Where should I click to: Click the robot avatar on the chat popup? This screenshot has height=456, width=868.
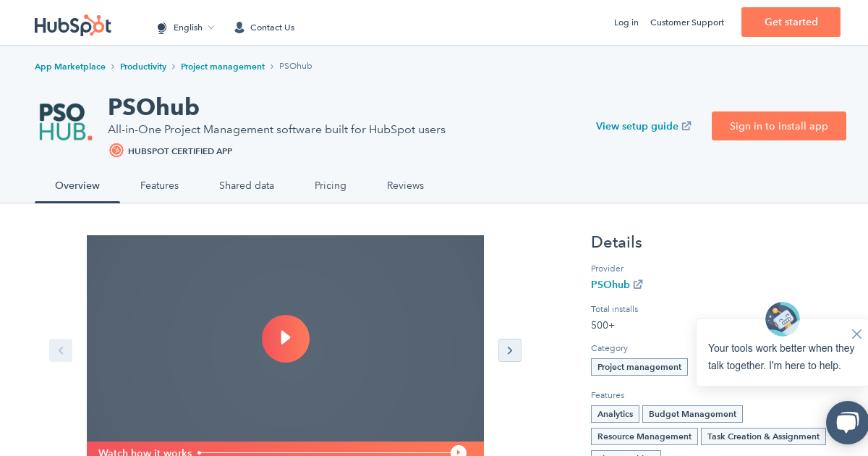tap(782, 319)
